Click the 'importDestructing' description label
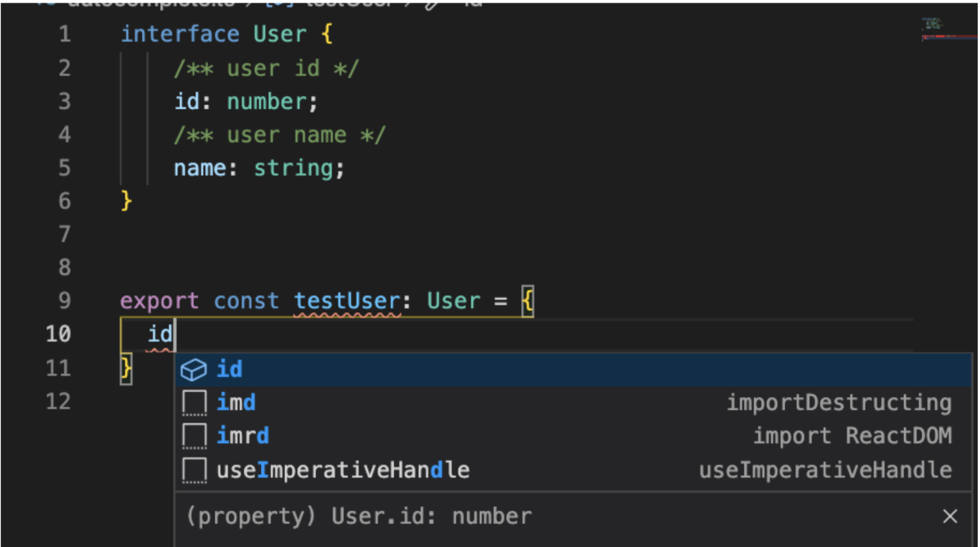980x547 pixels. click(x=839, y=403)
